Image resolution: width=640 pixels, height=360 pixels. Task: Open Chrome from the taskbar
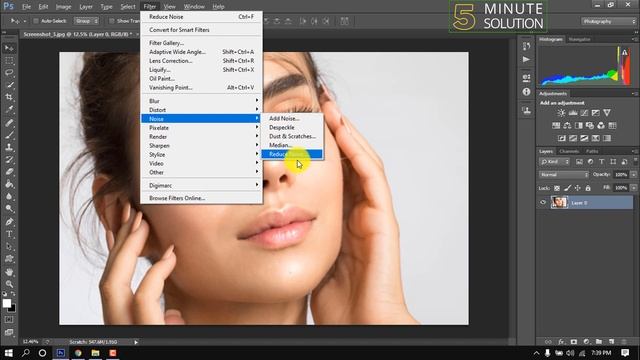coord(78,353)
